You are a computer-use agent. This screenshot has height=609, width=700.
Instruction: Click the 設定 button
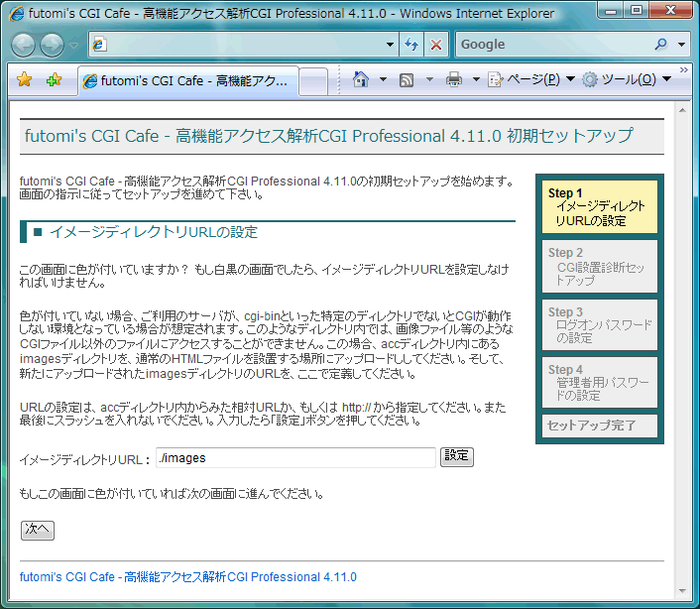tap(457, 456)
